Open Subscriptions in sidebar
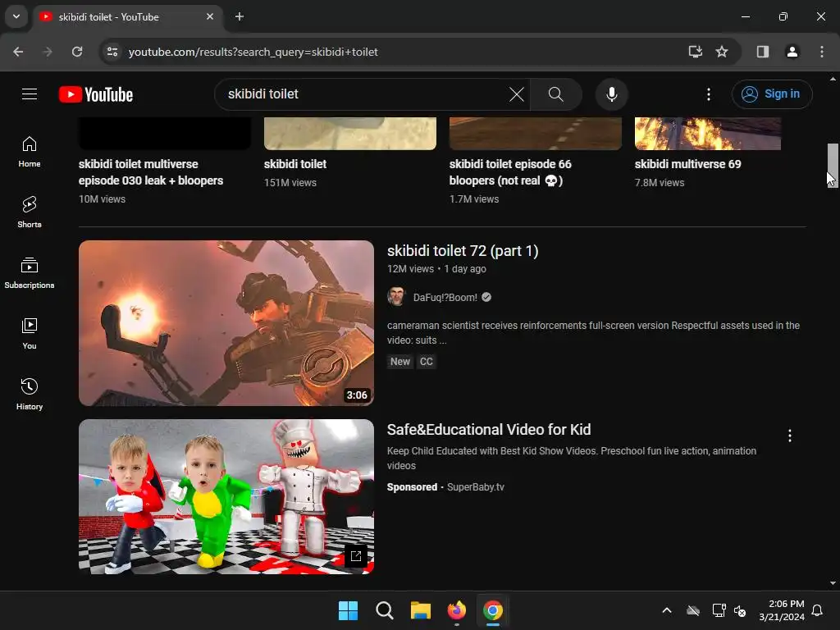 pos(30,272)
